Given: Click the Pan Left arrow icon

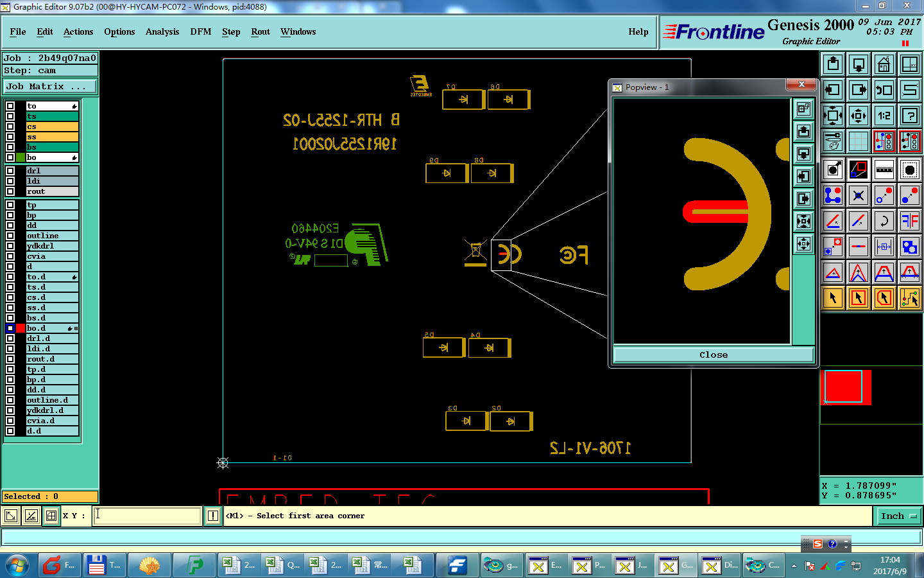Looking at the screenshot, I should (x=833, y=90).
